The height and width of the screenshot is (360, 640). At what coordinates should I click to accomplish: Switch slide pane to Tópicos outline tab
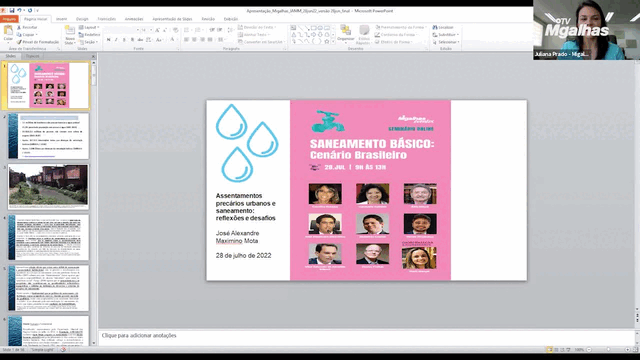click(32, 56)
